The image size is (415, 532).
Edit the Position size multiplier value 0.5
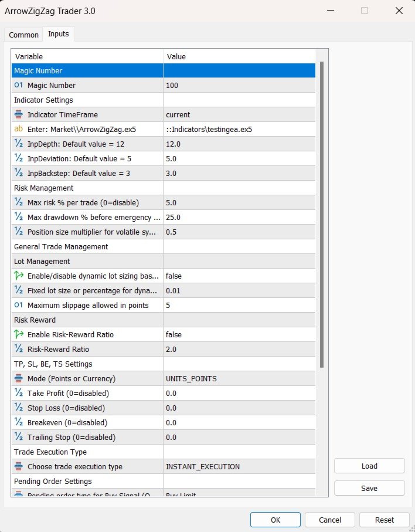239,232
